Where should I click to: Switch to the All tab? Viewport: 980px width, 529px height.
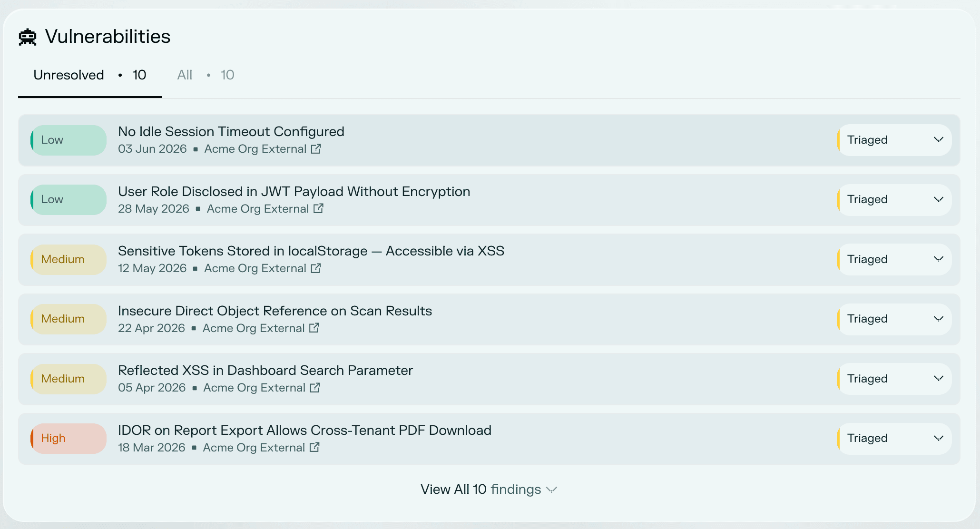pos(206,75)
